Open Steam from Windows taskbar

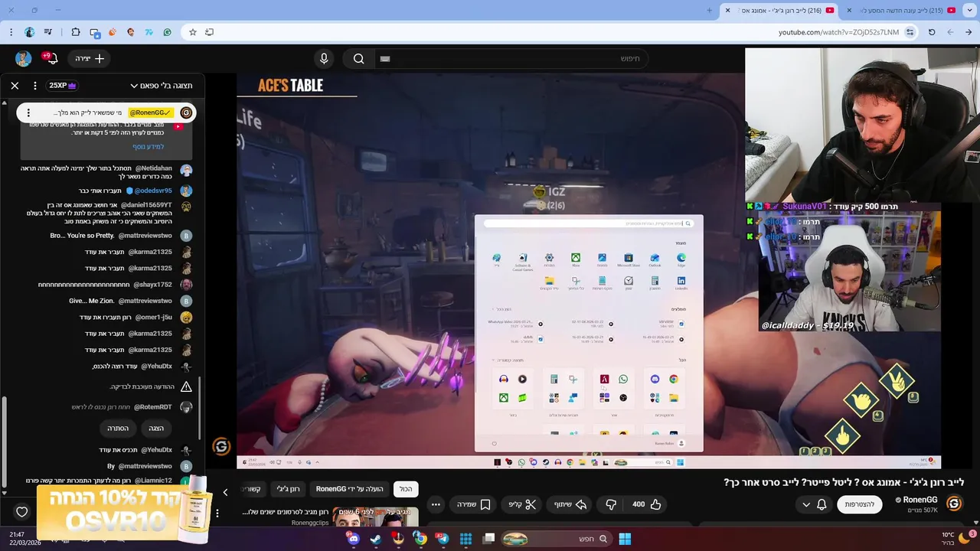pos(375,539)
